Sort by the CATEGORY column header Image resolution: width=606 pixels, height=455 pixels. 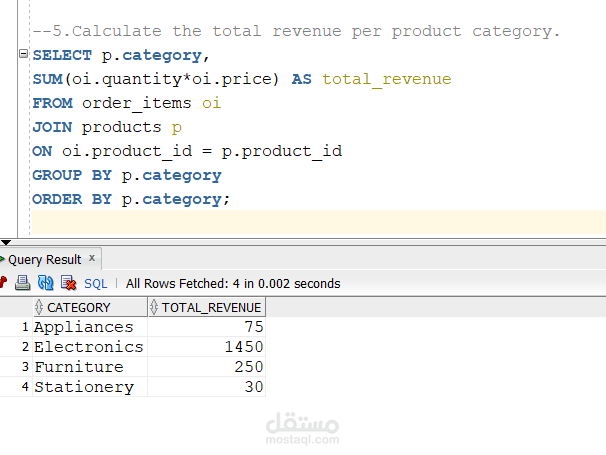pyautogui.click(x=79, y=308)
